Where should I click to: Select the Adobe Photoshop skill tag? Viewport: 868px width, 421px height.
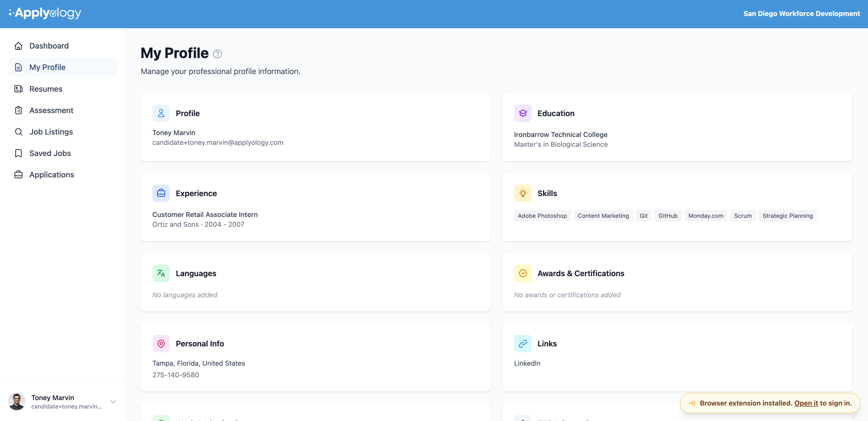point(542,216)
